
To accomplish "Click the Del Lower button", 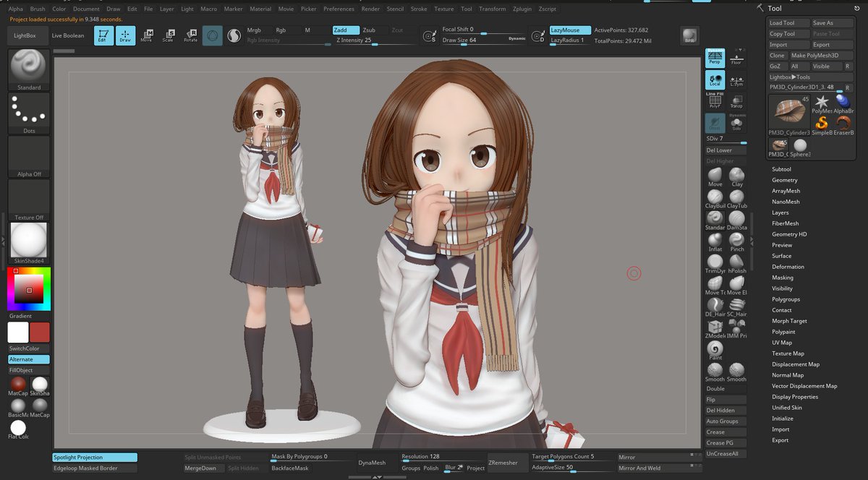I will [726, 150].
